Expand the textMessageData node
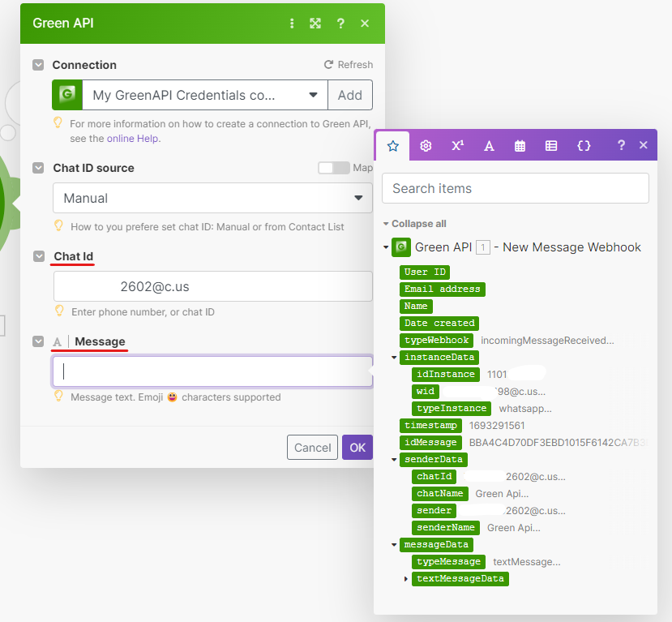This screenshot has width=672, height=622. [406, 579]
